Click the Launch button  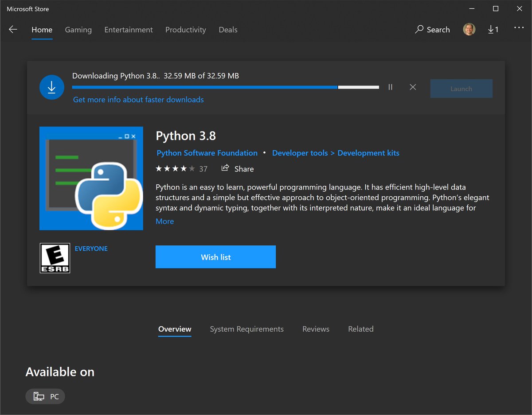[x=462, y=89]
